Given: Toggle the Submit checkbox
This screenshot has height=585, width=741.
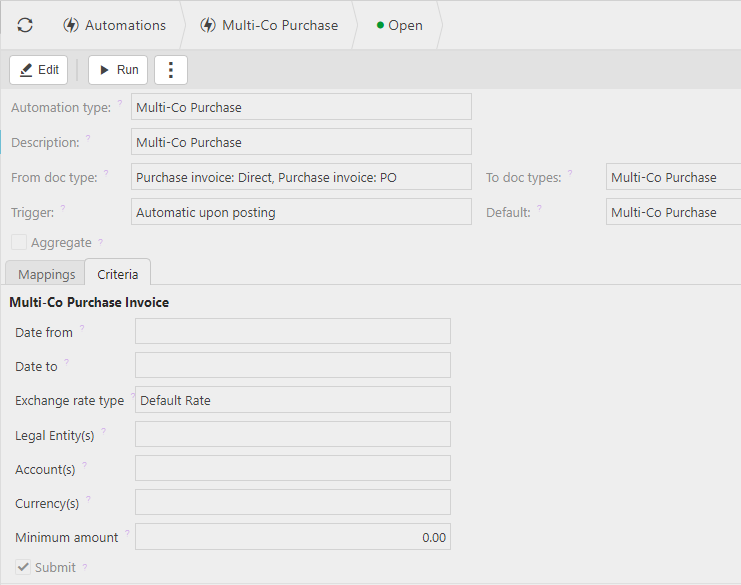Looking at the screenshot, I should coord(23,567).
